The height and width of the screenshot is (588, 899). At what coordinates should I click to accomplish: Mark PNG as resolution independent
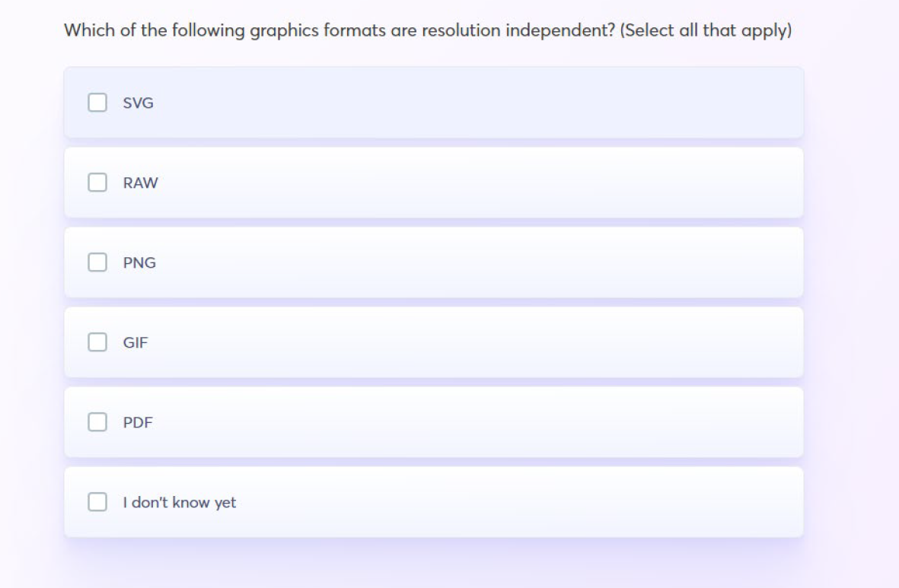[97, 262]
